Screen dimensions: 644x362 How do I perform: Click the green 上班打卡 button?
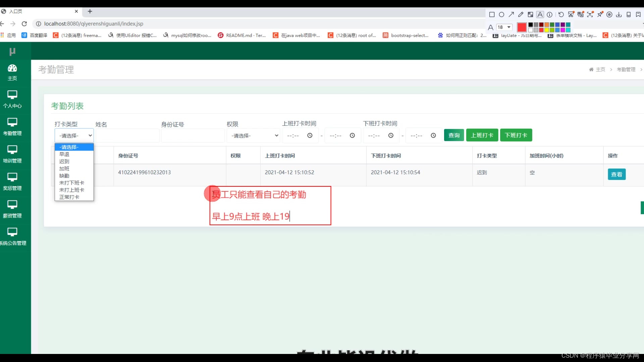click(x=482, y=135)
